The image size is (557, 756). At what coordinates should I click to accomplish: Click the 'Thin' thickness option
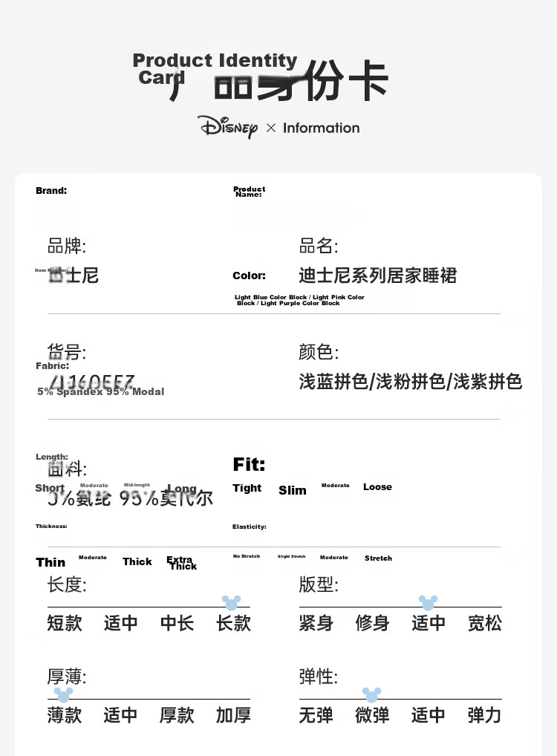coord(51,562)
